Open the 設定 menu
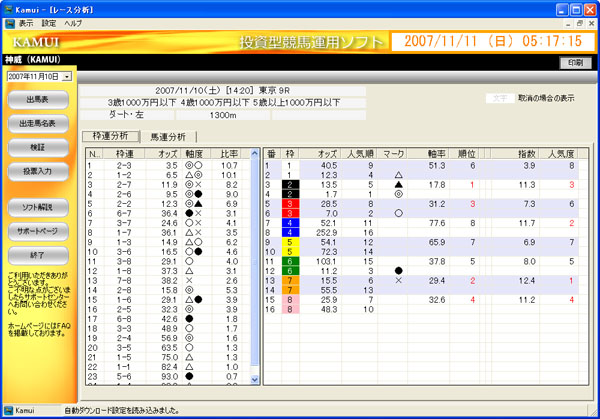The image size is (600, 419). pyautogui.click(x=49, y=21)
